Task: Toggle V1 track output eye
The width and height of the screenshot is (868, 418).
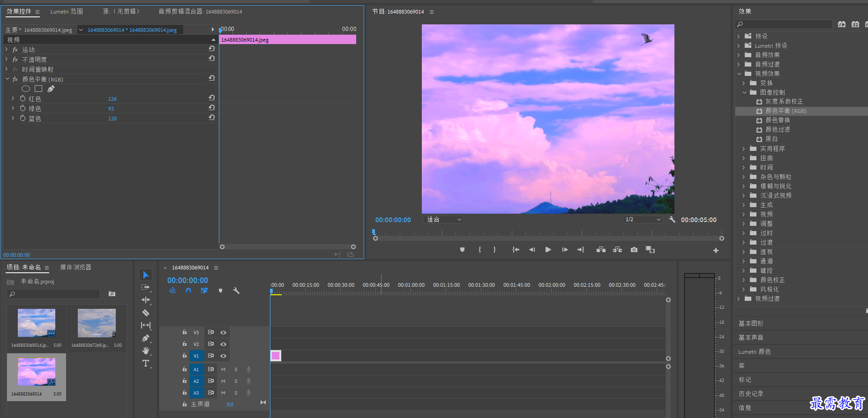Action: point(224,356)
